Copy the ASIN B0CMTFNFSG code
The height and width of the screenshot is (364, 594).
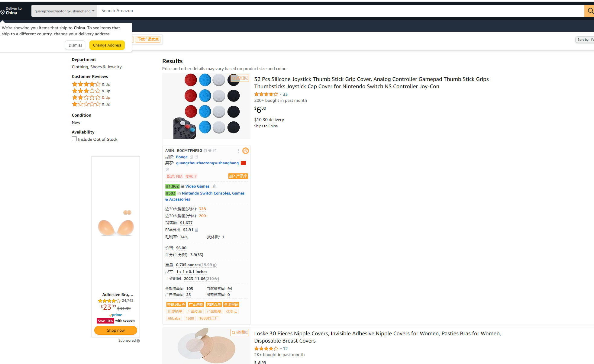point(205,151)
